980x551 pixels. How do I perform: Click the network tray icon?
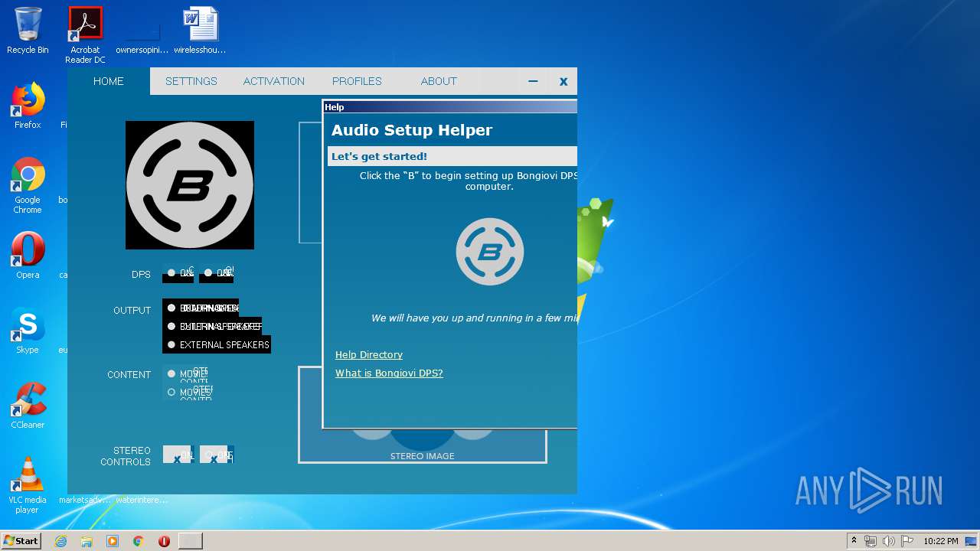[x=871, y=541]
